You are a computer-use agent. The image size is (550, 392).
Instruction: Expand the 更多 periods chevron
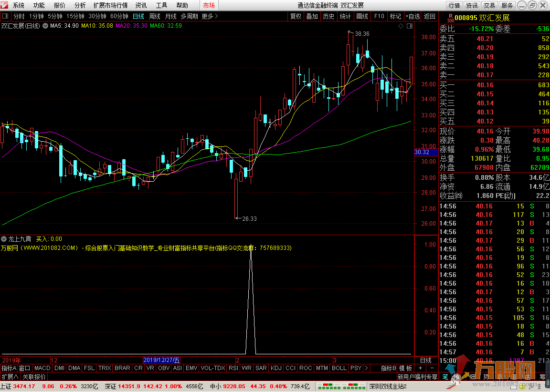coord(216,16)
